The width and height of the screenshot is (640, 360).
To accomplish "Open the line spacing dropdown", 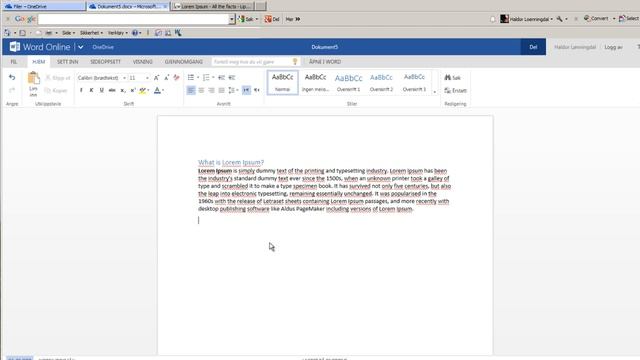I will tap(233, 90).
